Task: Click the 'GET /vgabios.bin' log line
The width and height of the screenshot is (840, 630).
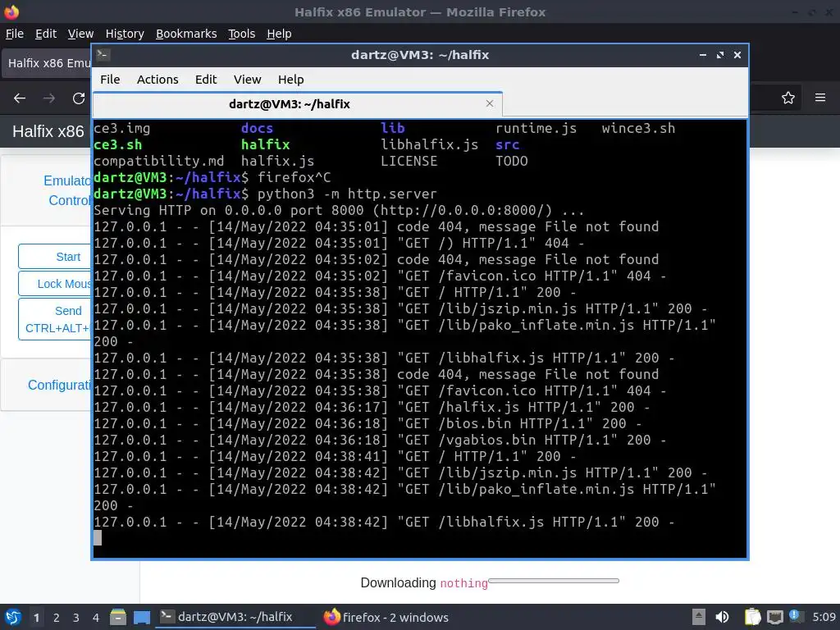Action: pos(380,440)
